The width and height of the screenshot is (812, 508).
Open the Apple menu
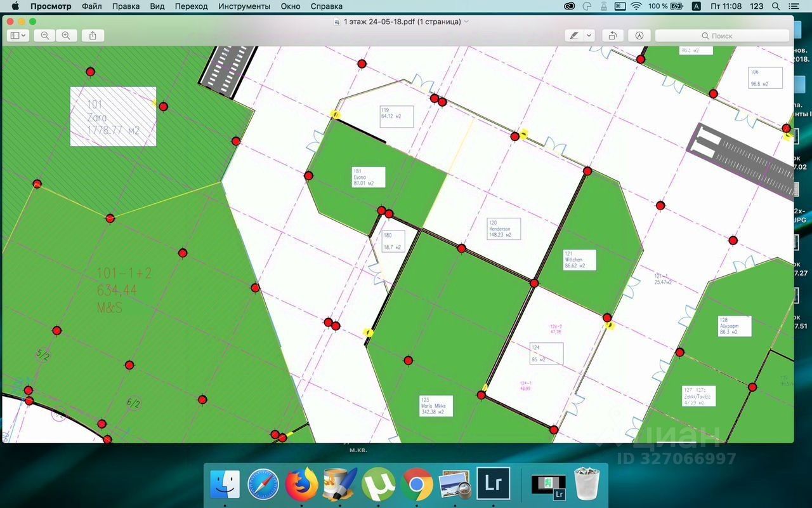(15, 6)
